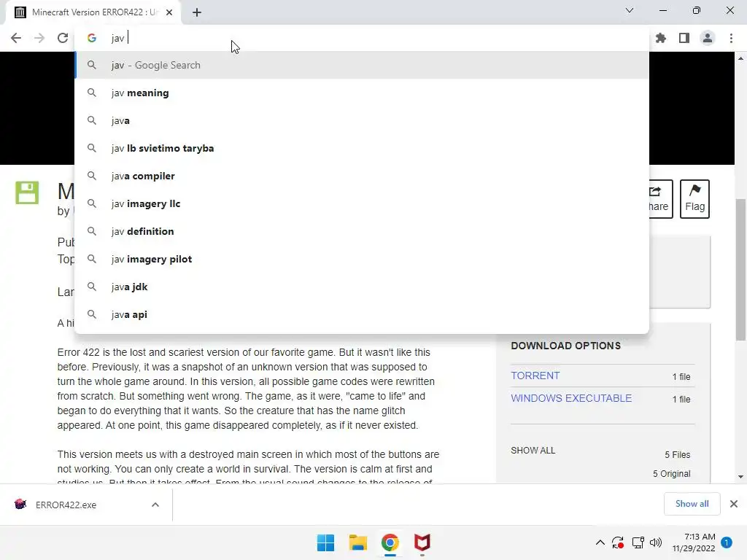Image resolution: width=747 pixels, height=560 pixels.
Task: Open the Chrome three-dot menu
Action: pyautogui.click(x=731, y=38)
